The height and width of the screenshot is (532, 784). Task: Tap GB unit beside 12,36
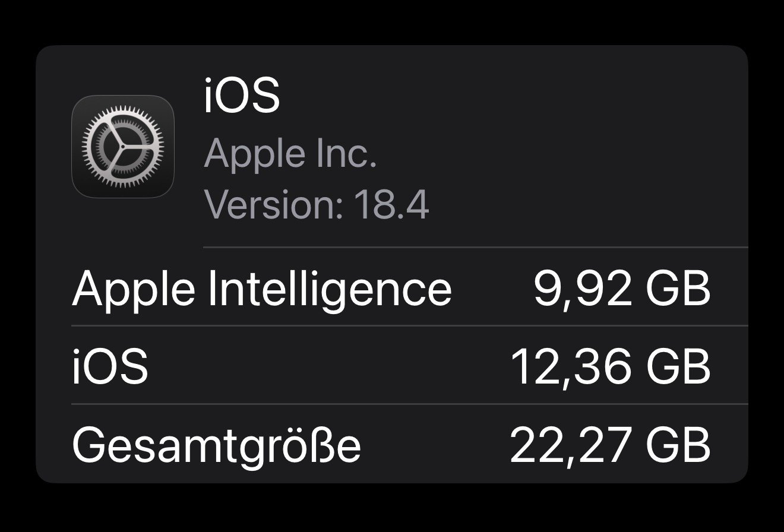click(678, 367)
